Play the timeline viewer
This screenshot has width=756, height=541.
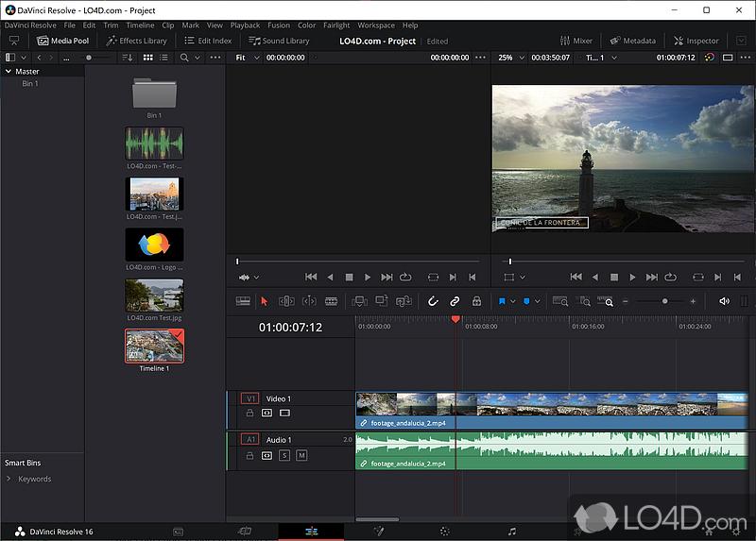632,277
